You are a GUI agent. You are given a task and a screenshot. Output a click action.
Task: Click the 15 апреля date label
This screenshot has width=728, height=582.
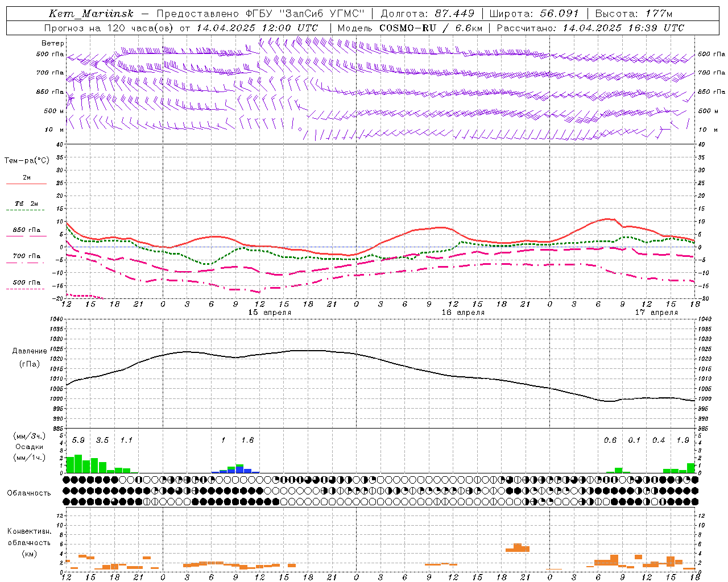point(270,313)
